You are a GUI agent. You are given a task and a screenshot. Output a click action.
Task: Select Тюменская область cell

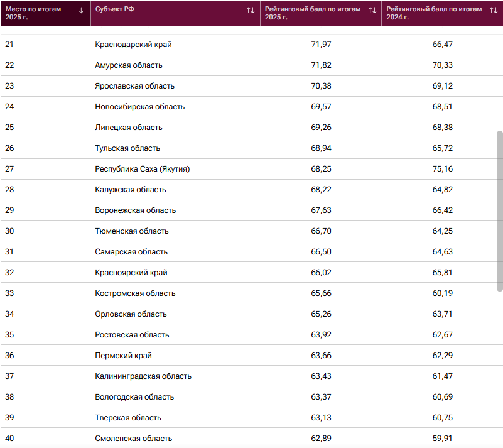[131, 231]
